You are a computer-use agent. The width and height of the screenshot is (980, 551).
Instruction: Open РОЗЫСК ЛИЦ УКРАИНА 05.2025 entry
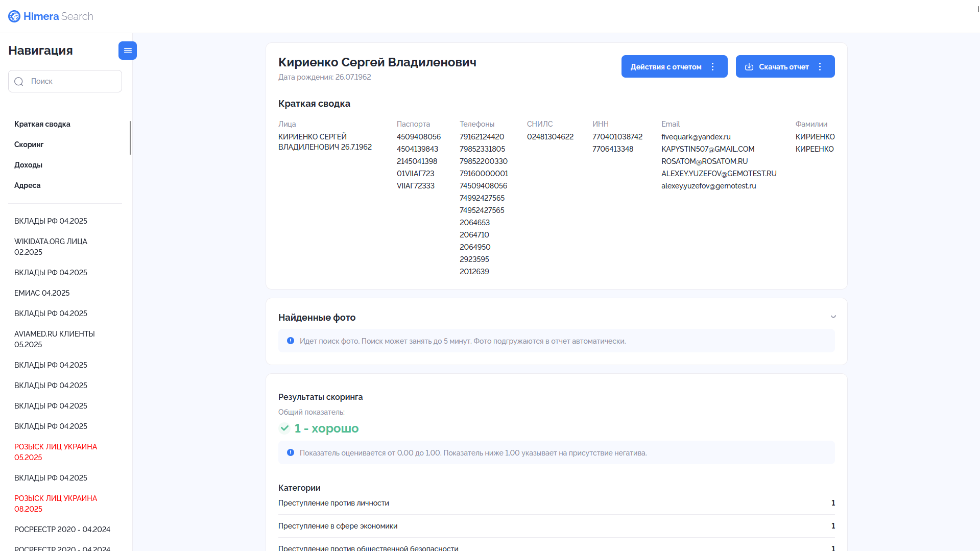56,452
